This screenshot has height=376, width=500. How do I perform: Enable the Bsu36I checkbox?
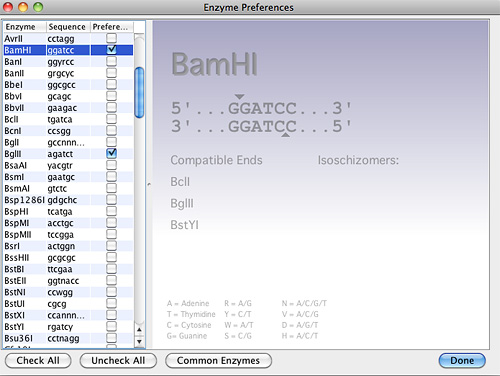tap(111, 338)
